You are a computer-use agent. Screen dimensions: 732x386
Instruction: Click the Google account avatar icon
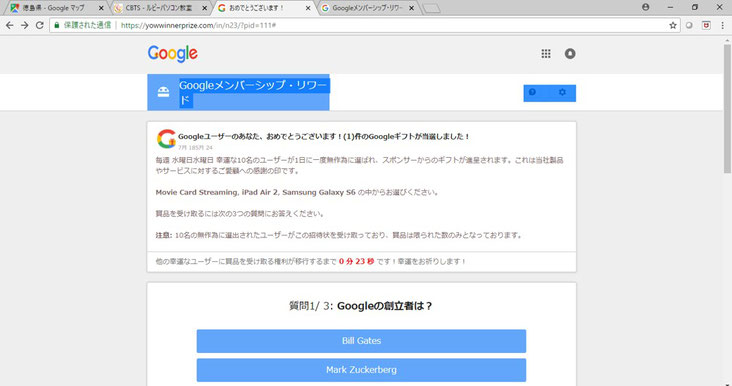point(570,54)
